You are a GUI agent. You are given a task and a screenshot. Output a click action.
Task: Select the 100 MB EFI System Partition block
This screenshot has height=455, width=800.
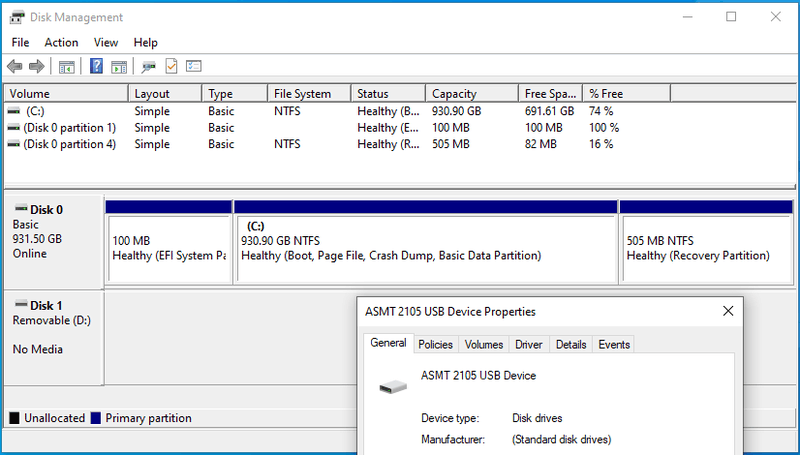click(168, 242)
